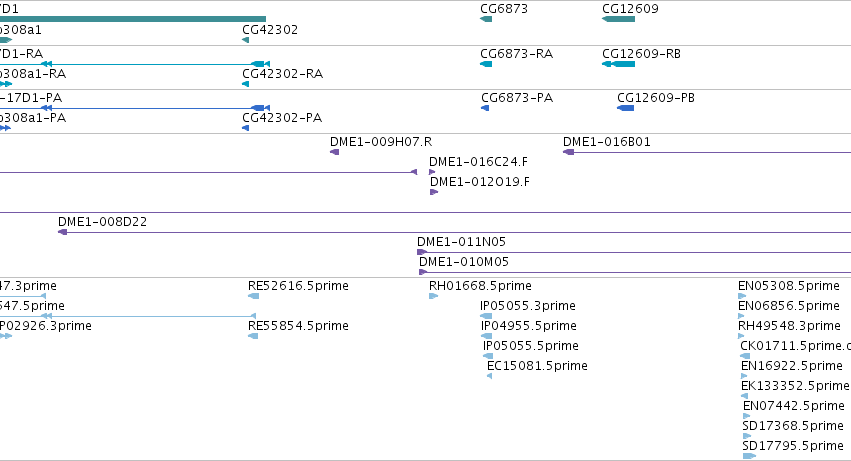Select the CG6873 gene glyph
851x461 pixels.
486,19
